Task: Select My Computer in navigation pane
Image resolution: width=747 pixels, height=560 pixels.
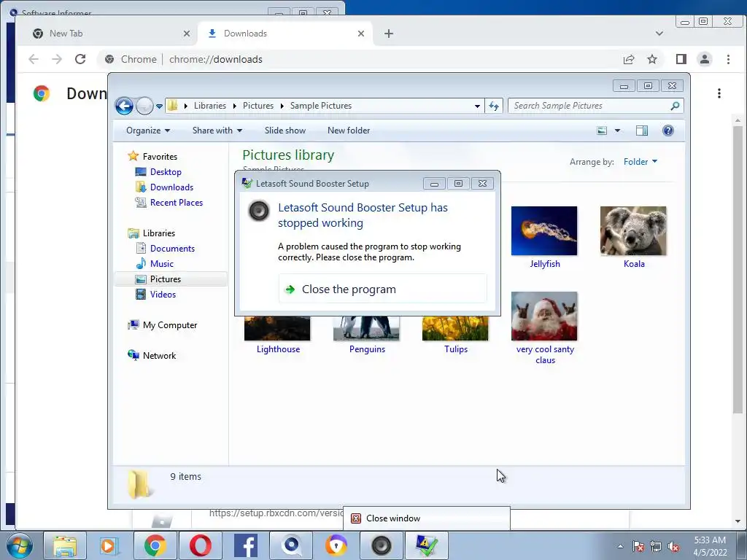Action: coord(169,325)
